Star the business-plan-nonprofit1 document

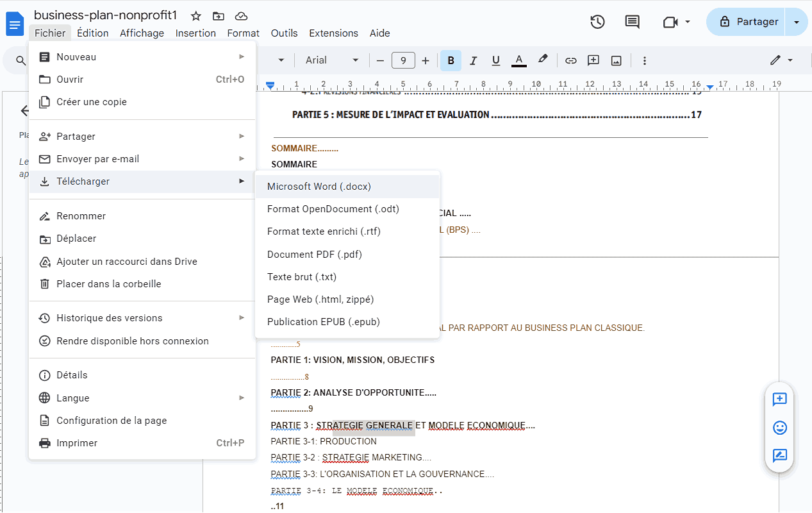(196, 16)
